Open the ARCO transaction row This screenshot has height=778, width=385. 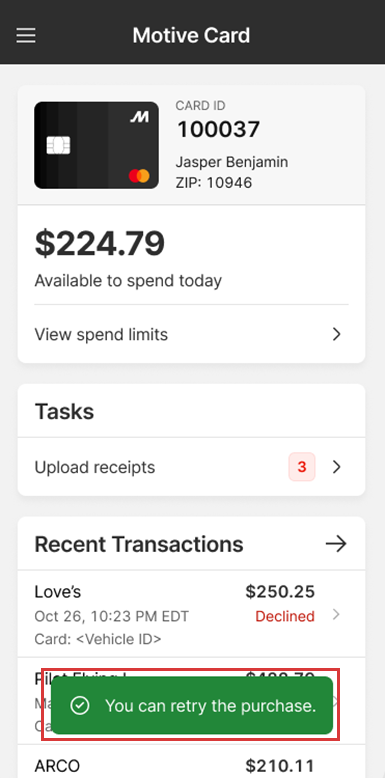point(192,761)
